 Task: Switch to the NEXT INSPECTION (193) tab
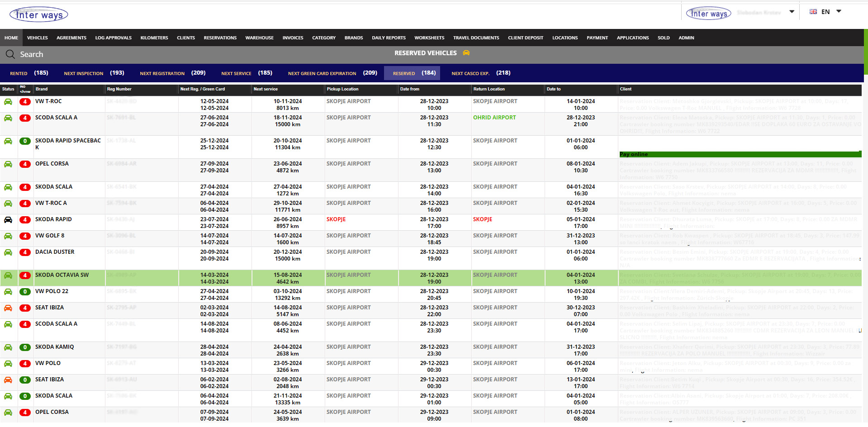94,73
